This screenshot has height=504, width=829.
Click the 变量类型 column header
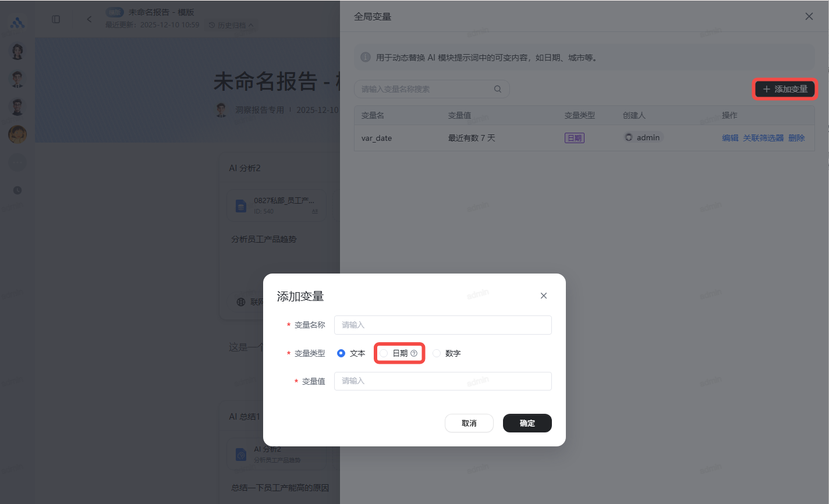[580, 115]
